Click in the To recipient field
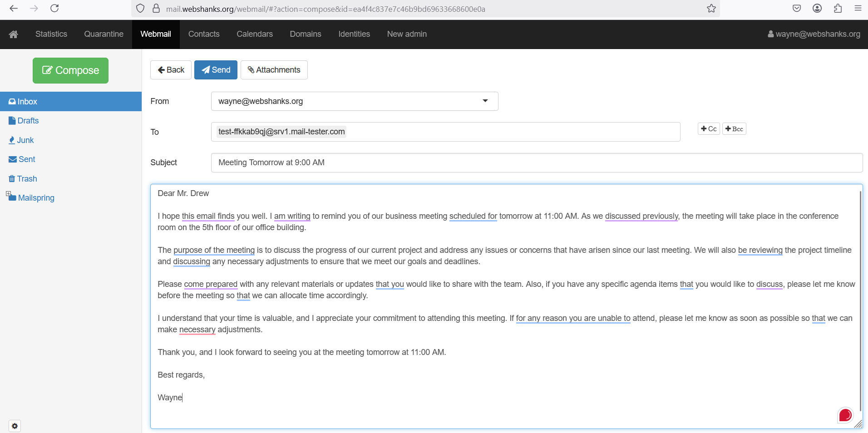 tap(445, 132)
